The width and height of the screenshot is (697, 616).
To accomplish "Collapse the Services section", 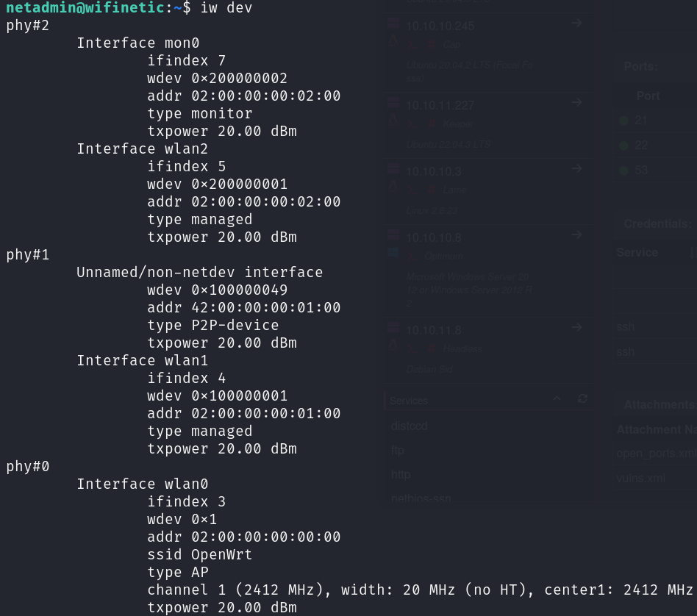I will [x=557, y=398].
